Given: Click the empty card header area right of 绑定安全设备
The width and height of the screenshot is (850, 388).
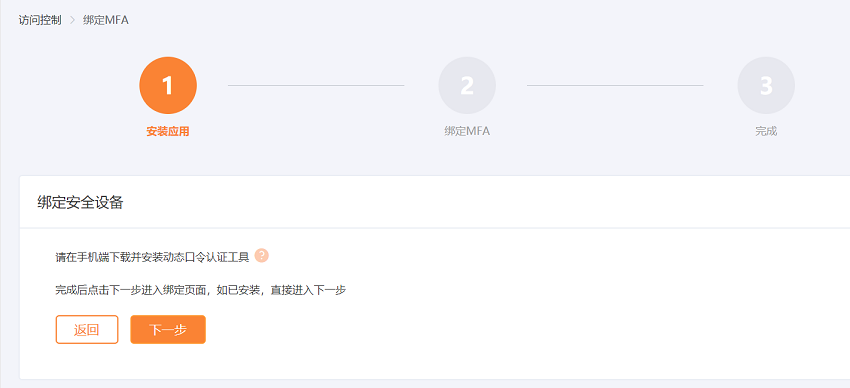Looking at the screenshot, I should coord(488,203).
